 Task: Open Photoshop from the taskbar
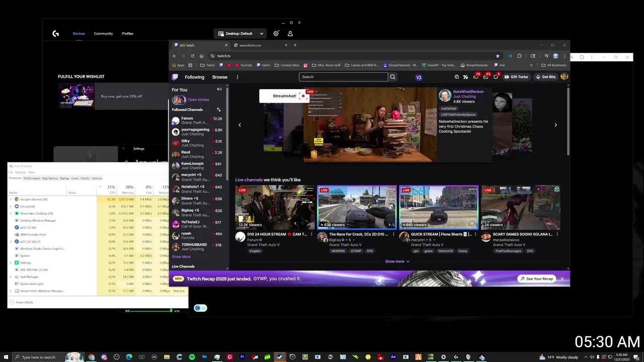(x=205, y=357)
